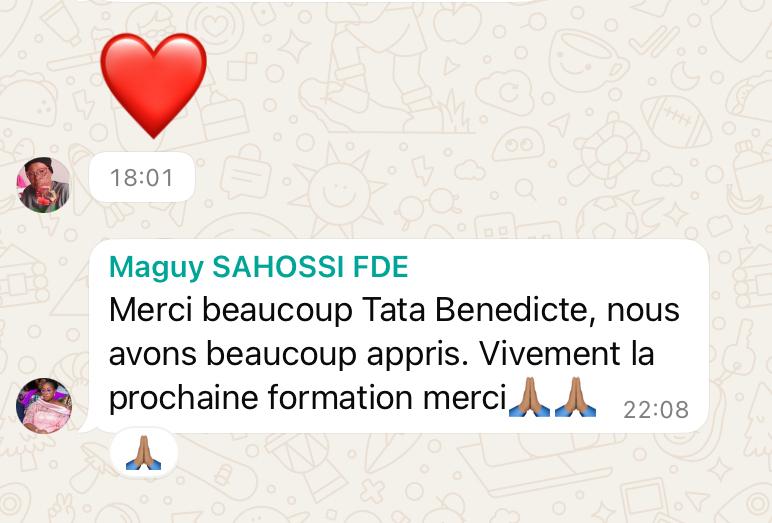Select the 18:01 timestamp bubble
This screenshot has width=772, height=523.
pyautogui.click(x=142, y=177)
